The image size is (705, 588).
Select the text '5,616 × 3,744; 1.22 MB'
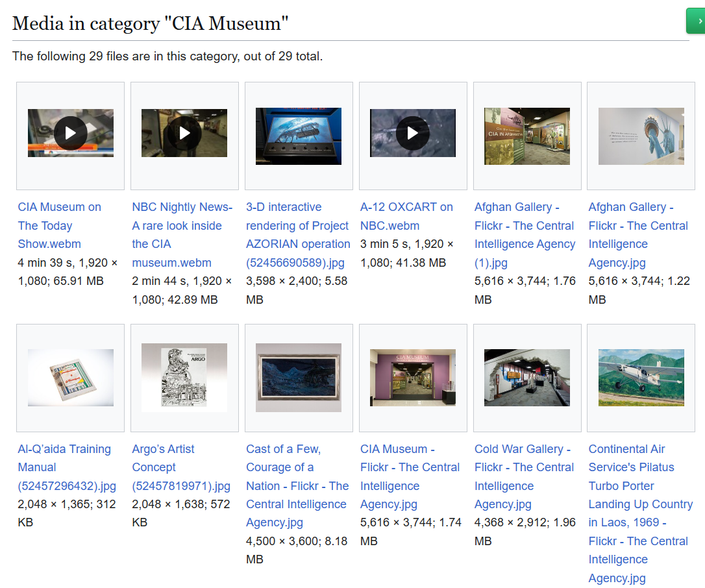[639, 290]
